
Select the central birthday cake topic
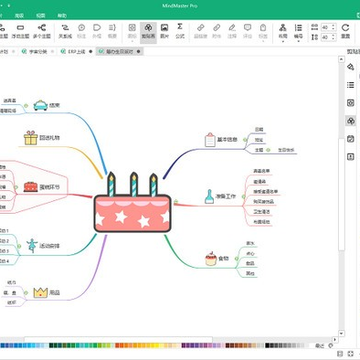[133, 203]
